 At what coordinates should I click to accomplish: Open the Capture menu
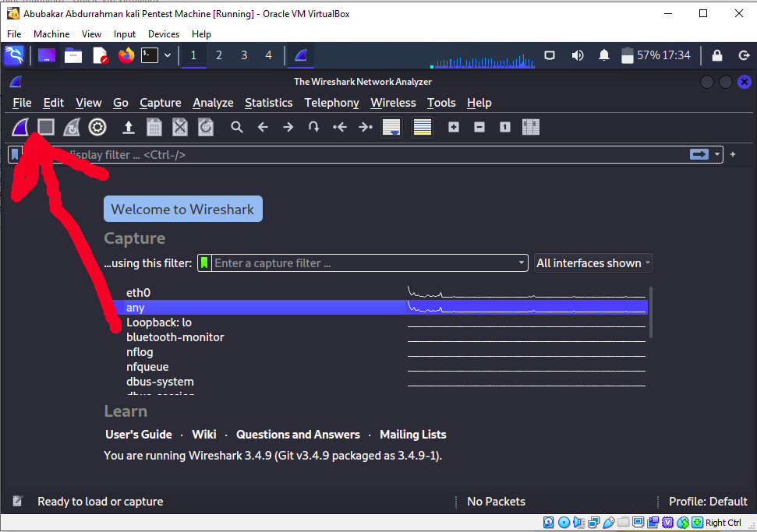click(x=161, y=103)
